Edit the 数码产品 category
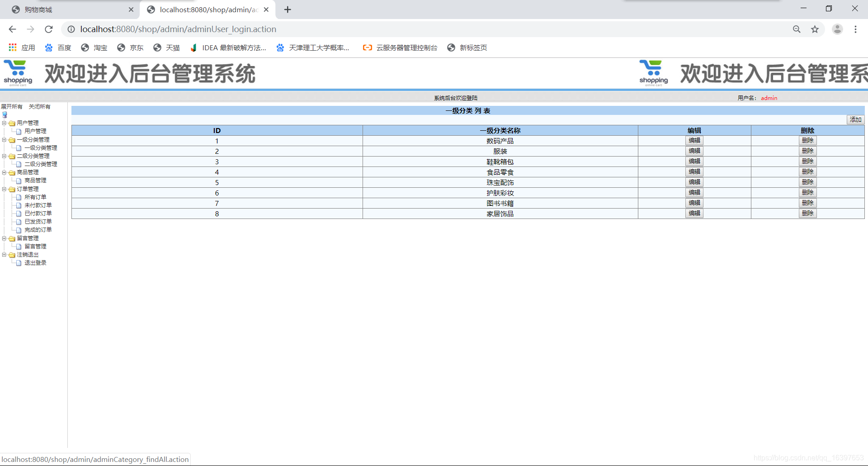The image size is (868, 466). (x=694, y=141)
